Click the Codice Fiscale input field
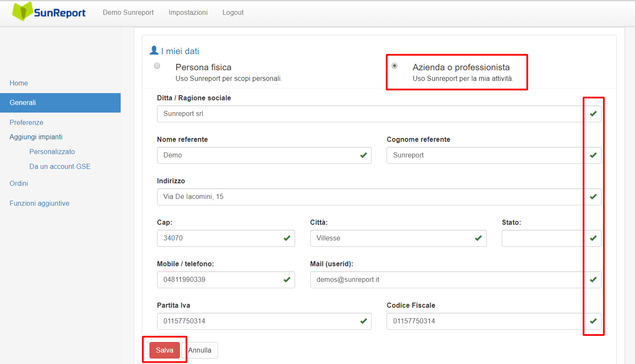This screenshot has width=635, height=364. point(494,321)
